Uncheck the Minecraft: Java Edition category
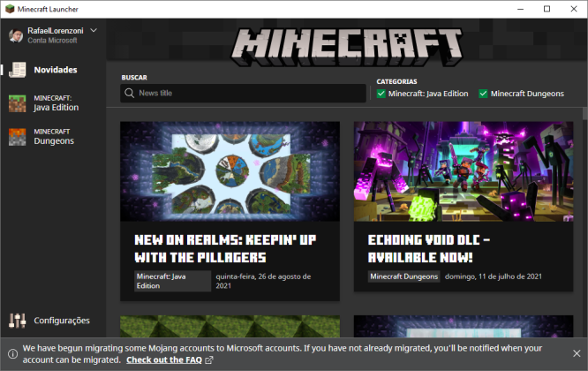The height and width of the screenshot is (371, 588). (381, 94)
